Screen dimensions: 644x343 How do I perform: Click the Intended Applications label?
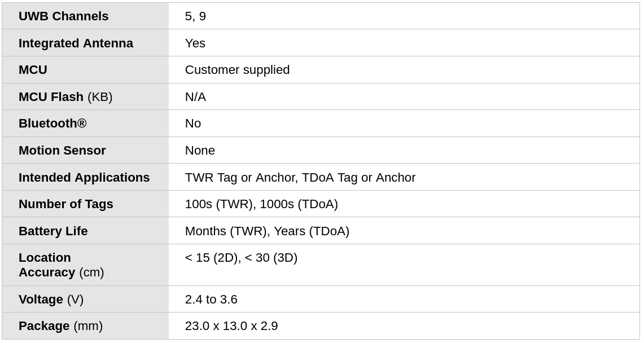pyautogui.click(x=84, y=178)
